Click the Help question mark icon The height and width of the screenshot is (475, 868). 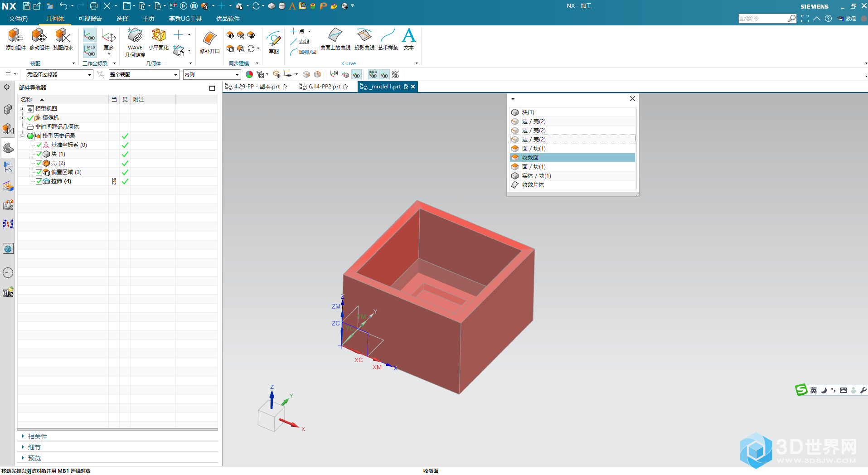[828, 19]
